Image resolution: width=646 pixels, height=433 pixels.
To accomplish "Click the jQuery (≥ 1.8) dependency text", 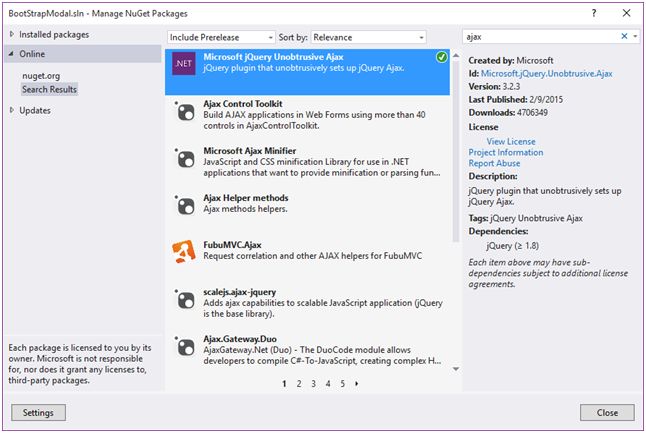I will pos(512,246).
